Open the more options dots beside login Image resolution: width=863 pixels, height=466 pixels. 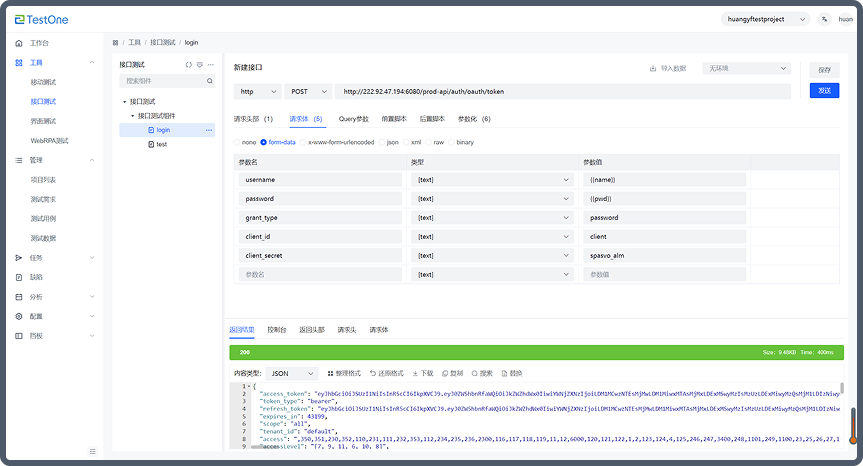point(209,130)
